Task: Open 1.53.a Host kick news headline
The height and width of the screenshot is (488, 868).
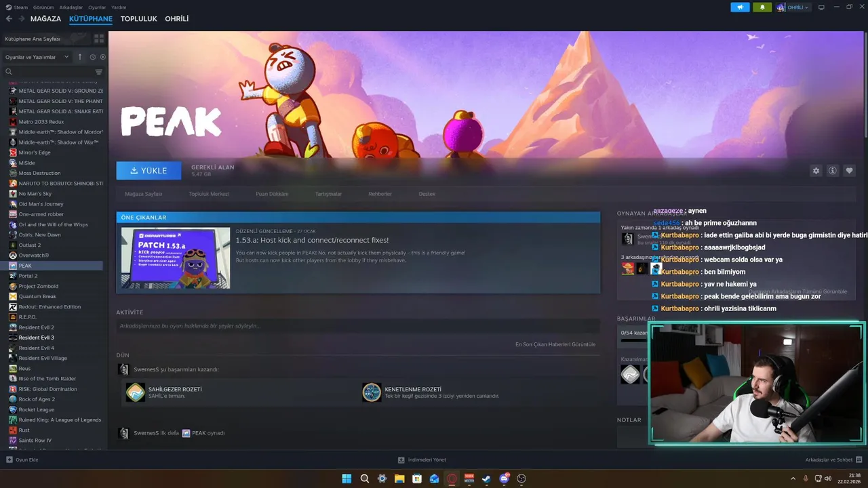Action: coord(312,240)
